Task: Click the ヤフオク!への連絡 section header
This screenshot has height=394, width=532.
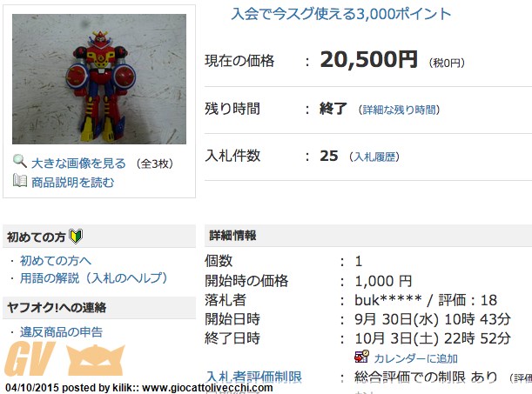Action: pos(99,308)
